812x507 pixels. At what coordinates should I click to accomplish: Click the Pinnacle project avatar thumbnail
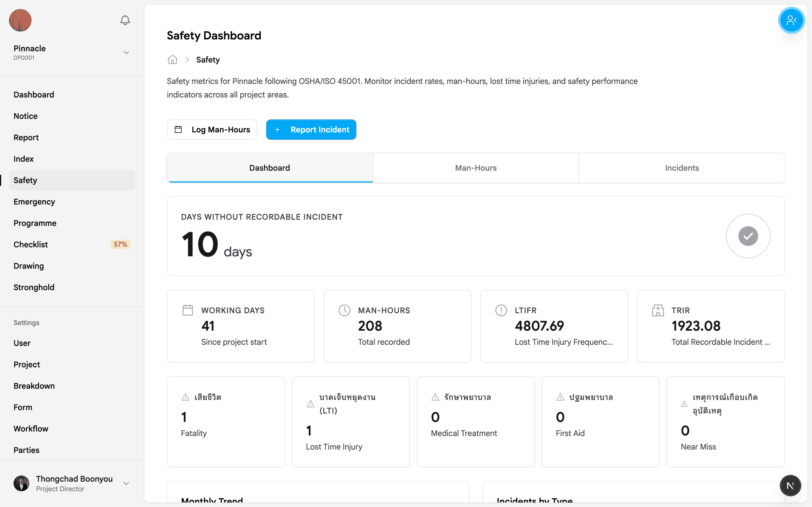coord(20,20)
